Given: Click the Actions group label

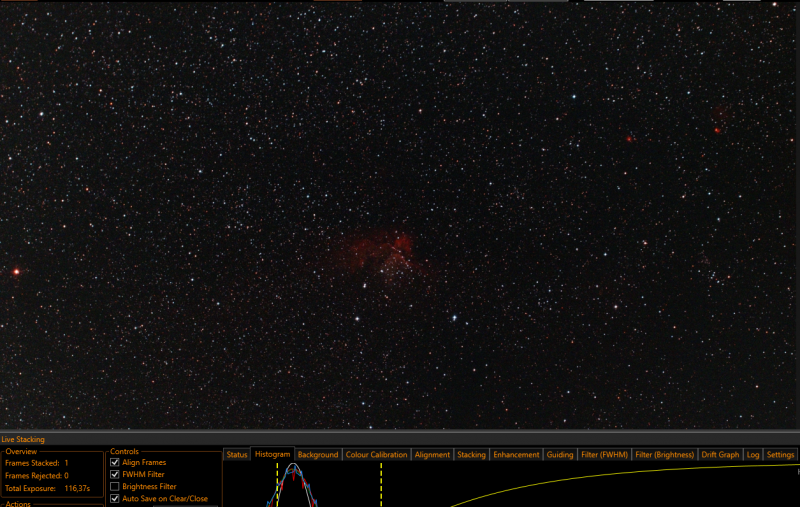Looking at the screenshot, I should tap(18, 503).
